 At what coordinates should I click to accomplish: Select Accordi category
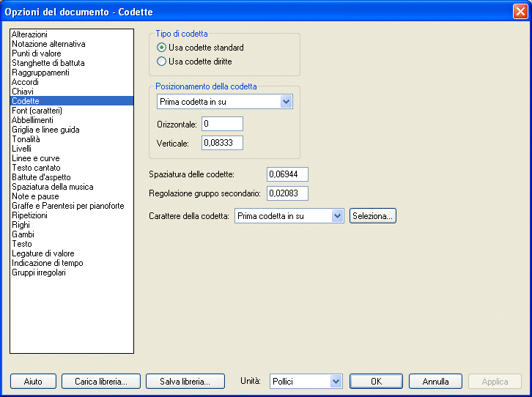coord(72,82)
